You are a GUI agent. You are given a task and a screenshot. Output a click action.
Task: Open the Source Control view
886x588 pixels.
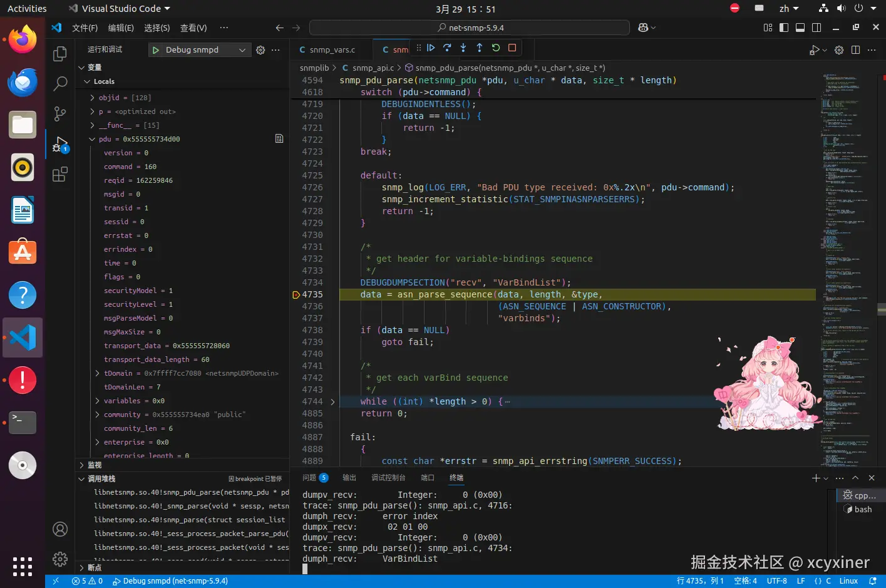[60, 113]
